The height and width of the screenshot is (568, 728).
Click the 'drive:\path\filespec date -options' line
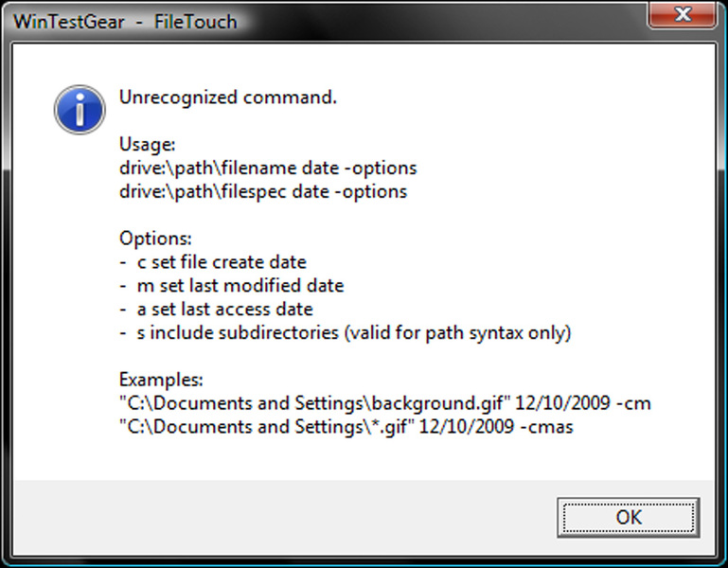pyautogui.click(x=263, y=191)
